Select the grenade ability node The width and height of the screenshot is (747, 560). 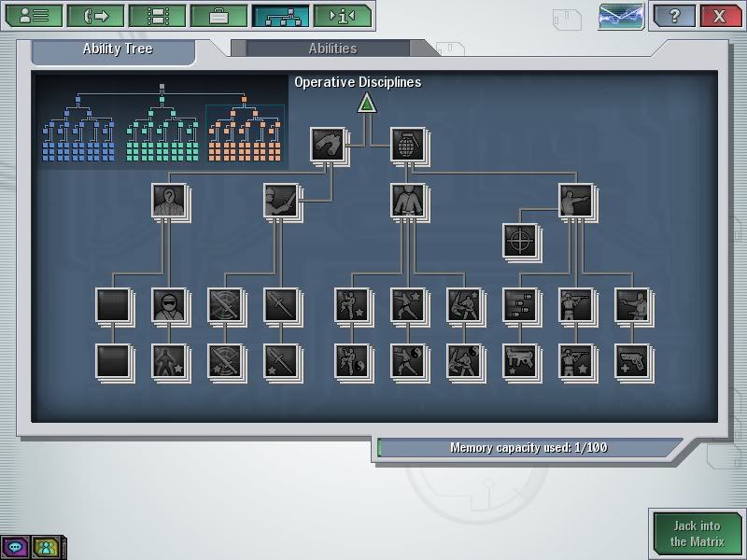[x=407, y=145]
